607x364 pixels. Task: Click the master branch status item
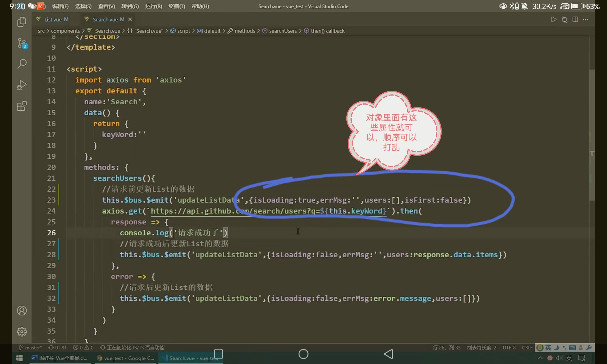pos(30,348)
